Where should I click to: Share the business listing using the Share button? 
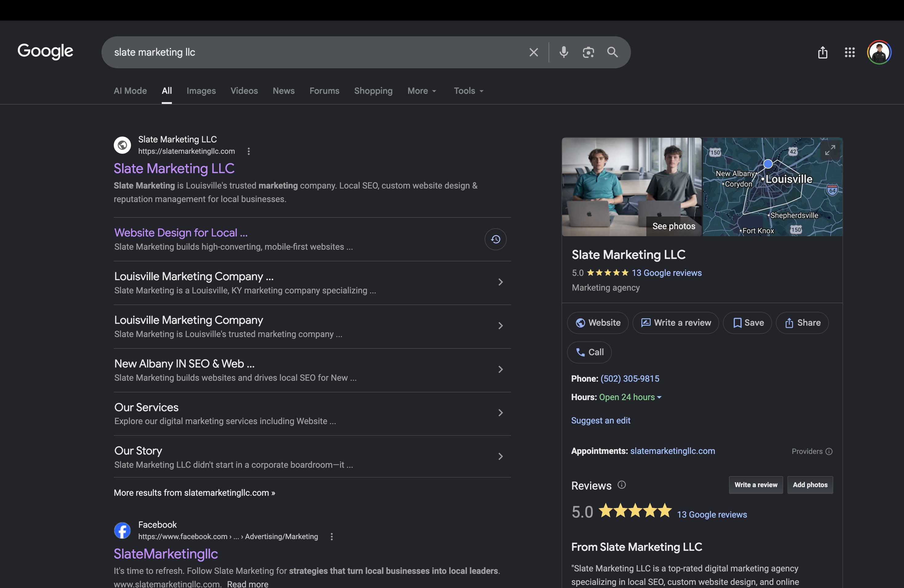802,323
